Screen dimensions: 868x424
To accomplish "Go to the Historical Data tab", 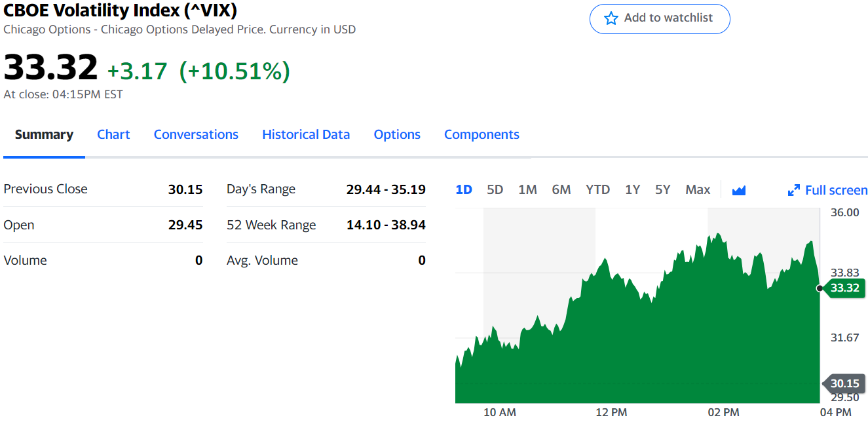I will click(x=306, y=134).
